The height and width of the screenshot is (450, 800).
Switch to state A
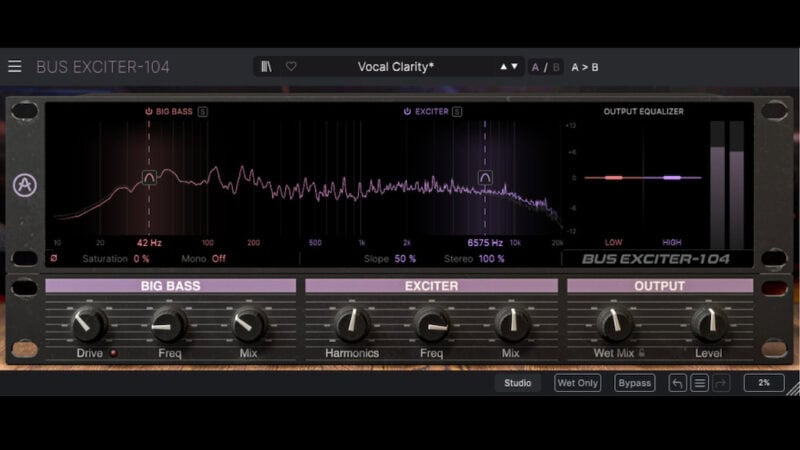tap(535, 67)
